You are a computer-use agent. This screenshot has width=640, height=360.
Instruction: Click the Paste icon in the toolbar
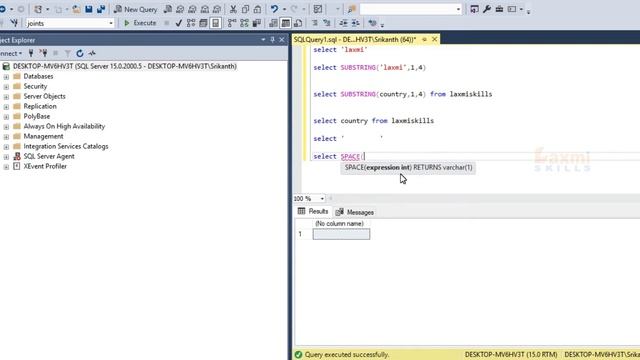click(x=258, y=9)
